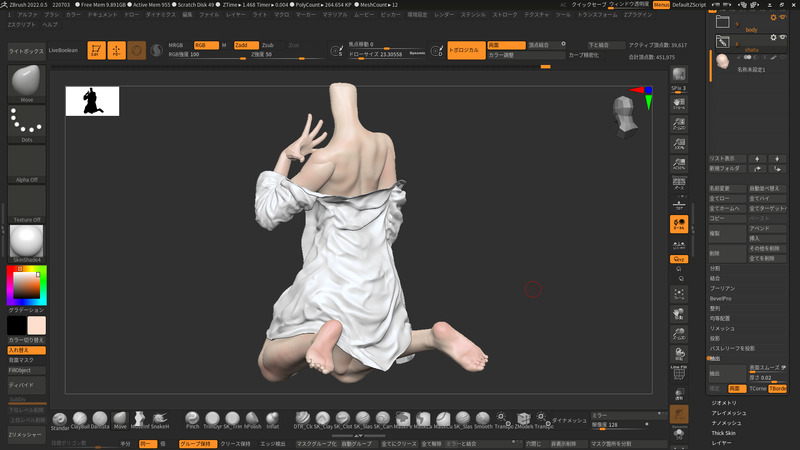800x450 pixels.
Task: Activate the Edit mode button
Action: click(x=97, y=50)
